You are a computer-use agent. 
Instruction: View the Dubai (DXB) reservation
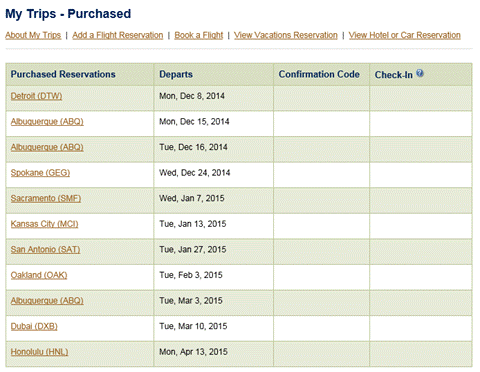click(34, 326)
